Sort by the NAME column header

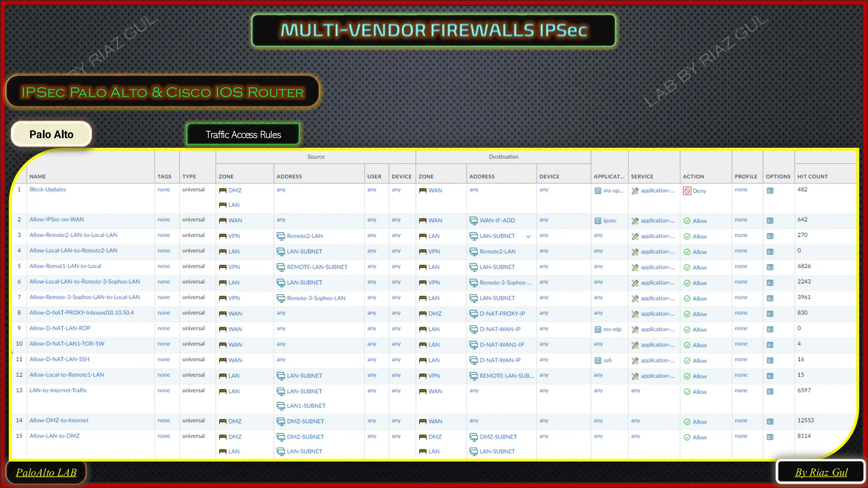38,177
